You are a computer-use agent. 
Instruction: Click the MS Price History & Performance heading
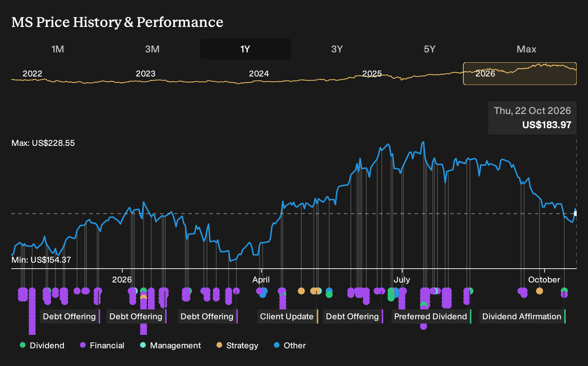pos(117,22)
